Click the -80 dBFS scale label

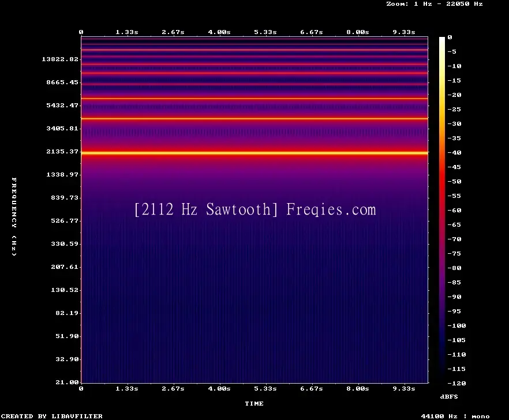pyautogui.click(x=454, y=268)
